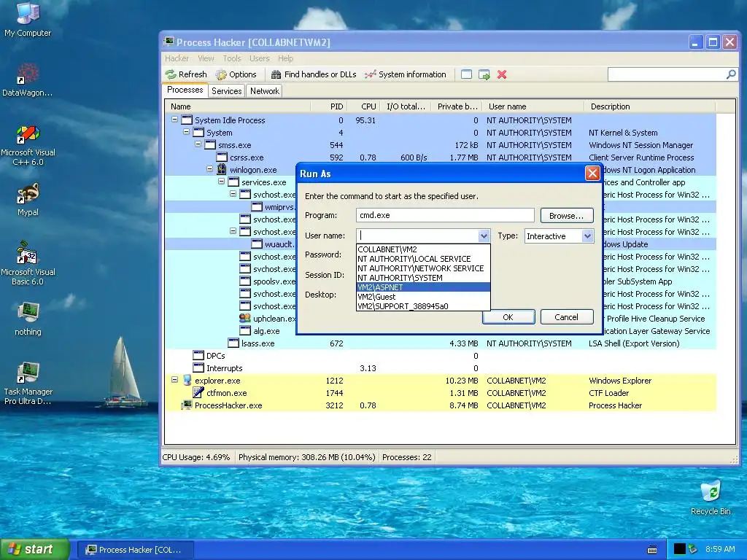Click the red X terminate icon

[x=502, y=74]
